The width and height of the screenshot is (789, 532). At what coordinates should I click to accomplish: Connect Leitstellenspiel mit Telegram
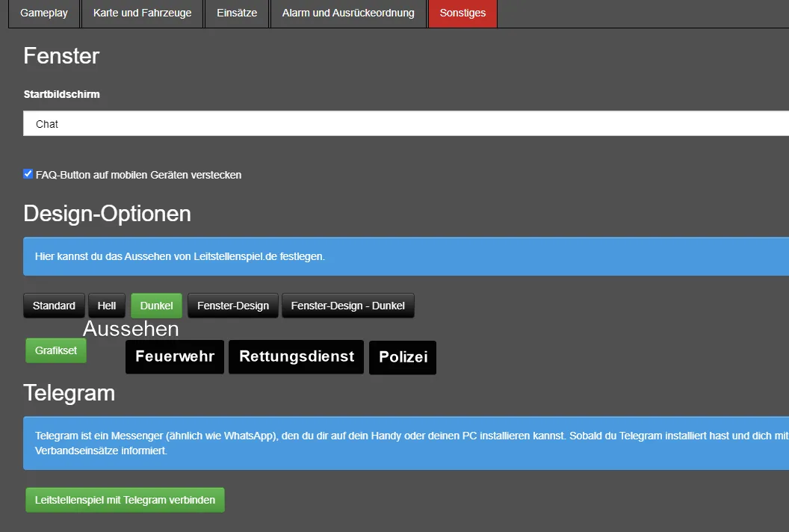125,500
